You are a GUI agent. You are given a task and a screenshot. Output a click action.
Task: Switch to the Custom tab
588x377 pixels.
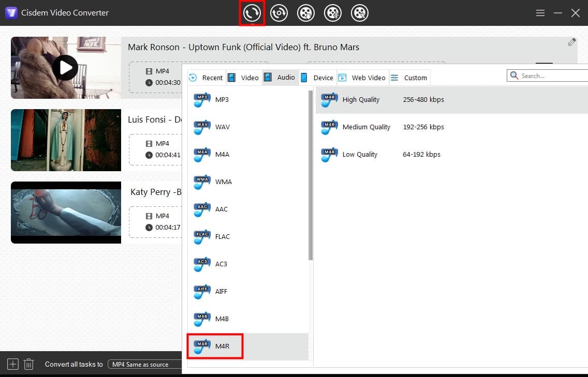[x=409, y=78]
